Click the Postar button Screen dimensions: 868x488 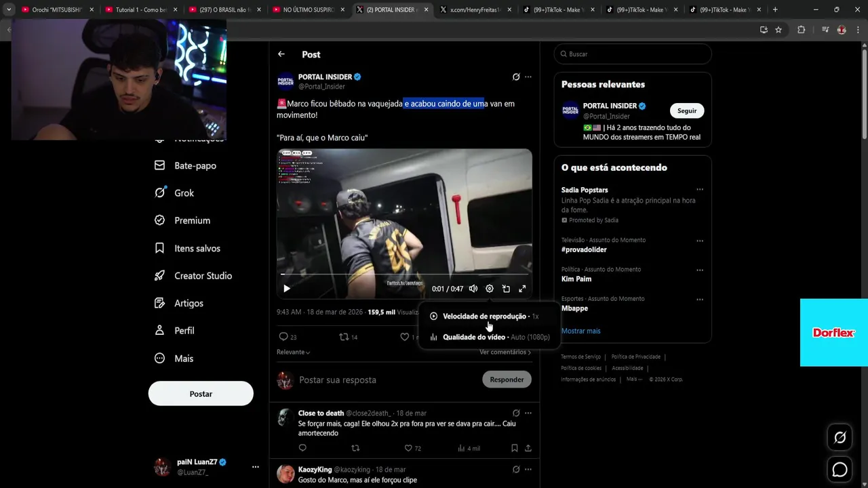(201, 394)
